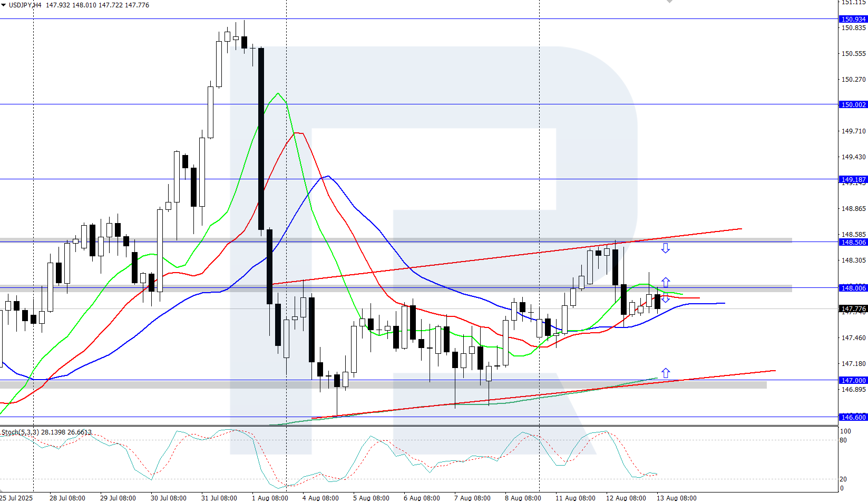Click the gray chart shift triangle on the top edge
868x502 pixels.
pyautogui.click(x=669, y=2)
